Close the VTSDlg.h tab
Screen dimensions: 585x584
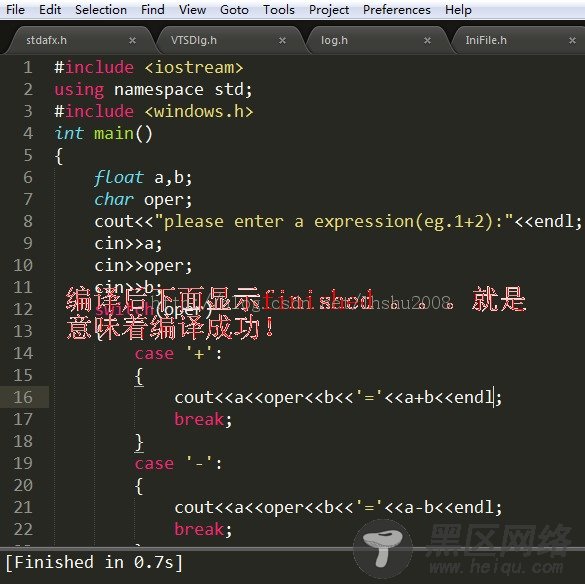282,40
